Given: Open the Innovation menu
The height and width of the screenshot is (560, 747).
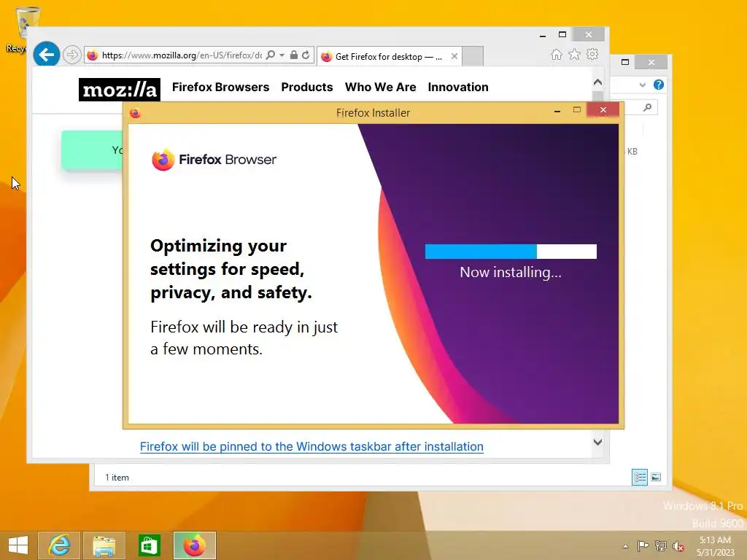Looking at the screenshot, I should [458, 87].
